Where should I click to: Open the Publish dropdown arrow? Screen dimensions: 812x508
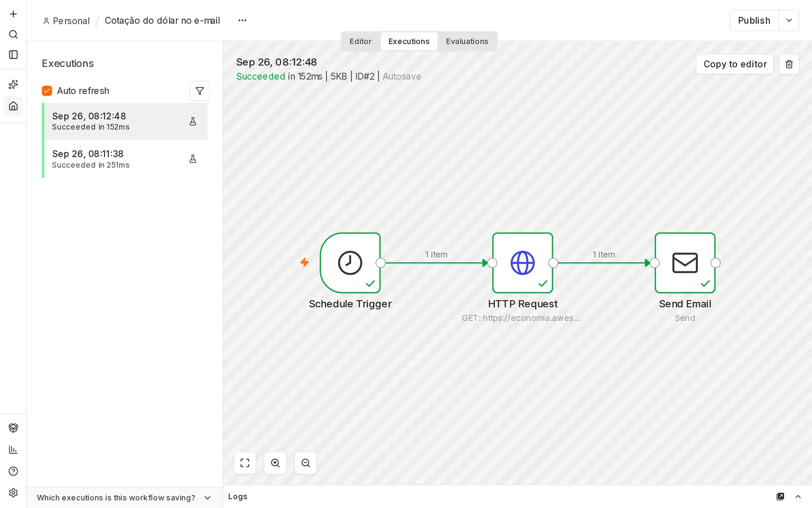[789, 20]
